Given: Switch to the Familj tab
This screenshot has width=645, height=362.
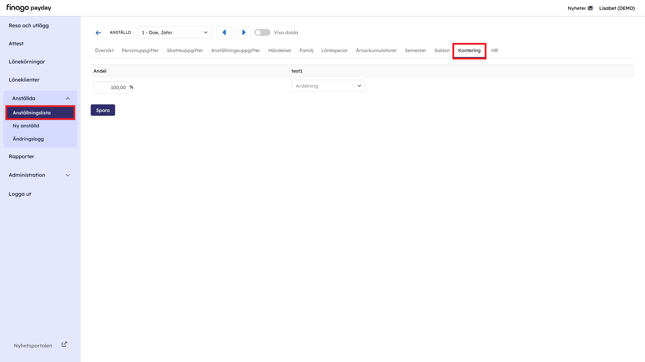Looking at the screenshot, I should pos(306,50).
